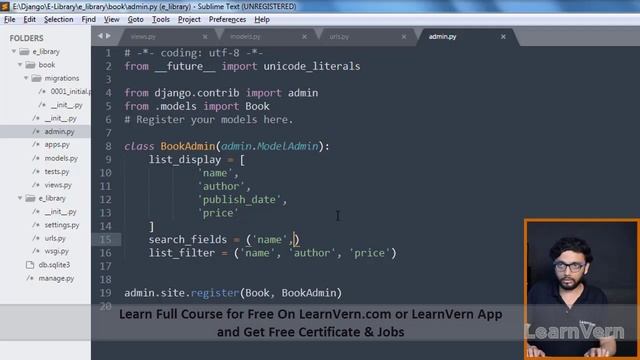Open __init__.py under migrations folder
This screenshot has height=360, width=640.
67,105
